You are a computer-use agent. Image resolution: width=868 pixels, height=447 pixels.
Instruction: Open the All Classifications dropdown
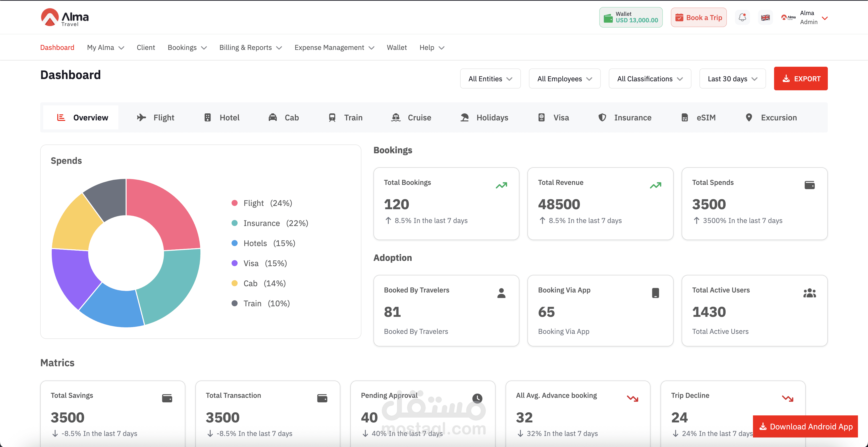(x=650, y=79)
